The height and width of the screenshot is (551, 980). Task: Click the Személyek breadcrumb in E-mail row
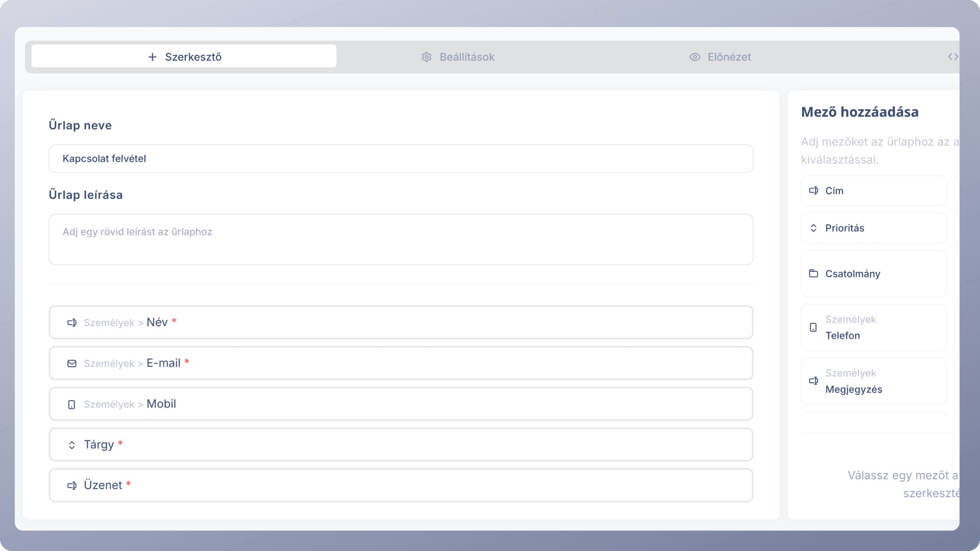pyautogui.click(x=109, y=363)
